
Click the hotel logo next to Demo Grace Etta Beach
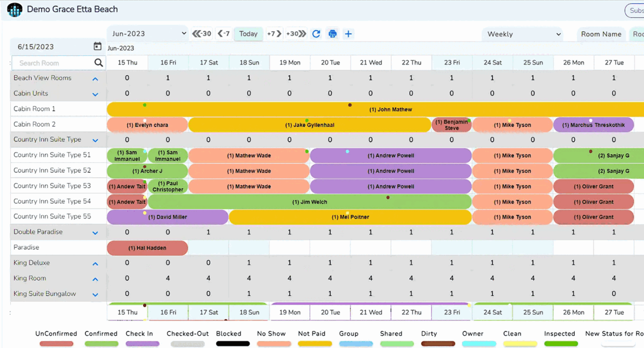pyautogui.click(x=14, y=9)
